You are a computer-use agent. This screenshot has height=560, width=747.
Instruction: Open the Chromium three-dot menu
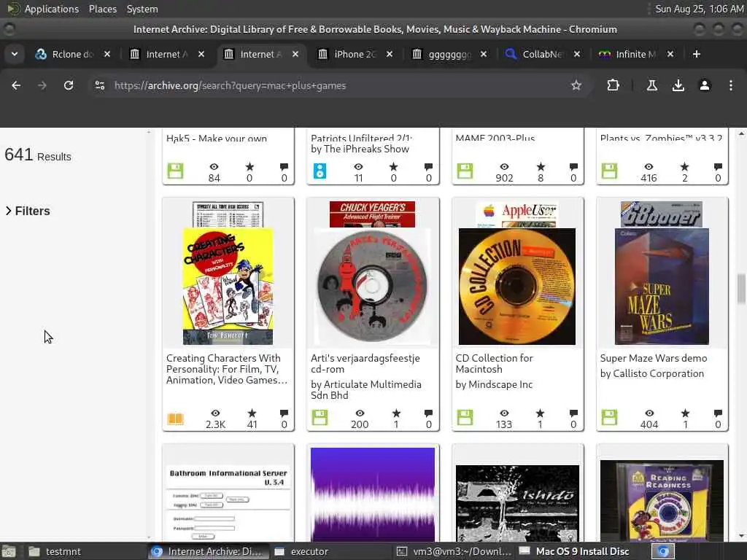pos(731,85)
